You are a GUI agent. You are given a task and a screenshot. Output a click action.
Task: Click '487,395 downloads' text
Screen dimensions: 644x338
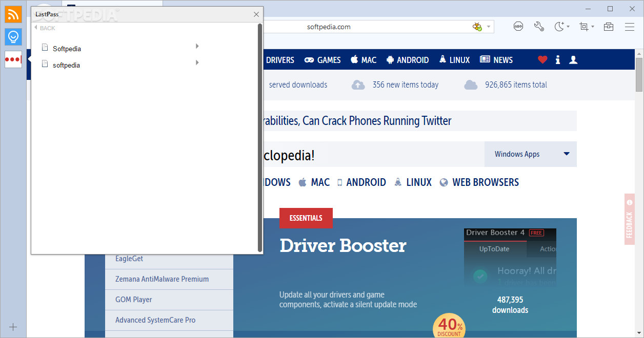click(510, 305)
